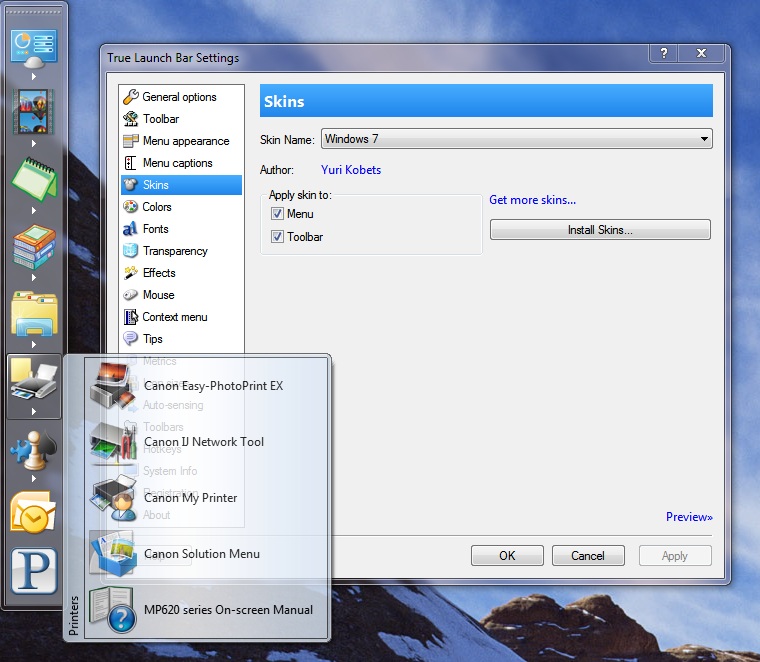Open MP620 series On-screen Manual entry
The height and width of the screenshot is (662, 760).
click(x=206, y=610)
